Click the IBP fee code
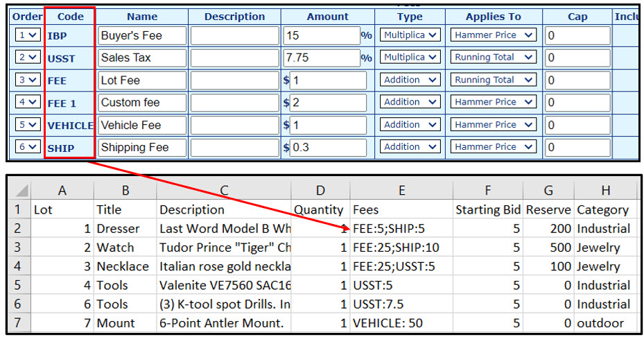This screenshot has height=337, width=644. (57, 36)
